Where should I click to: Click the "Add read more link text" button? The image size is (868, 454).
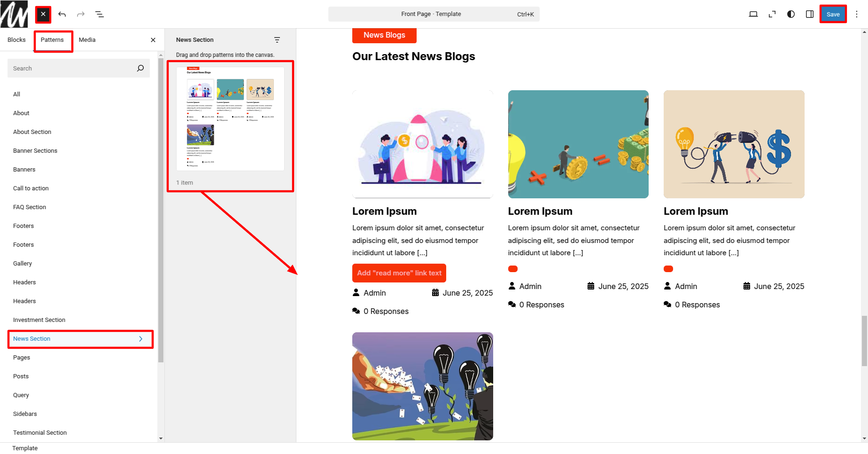click(x=399, y=273)
